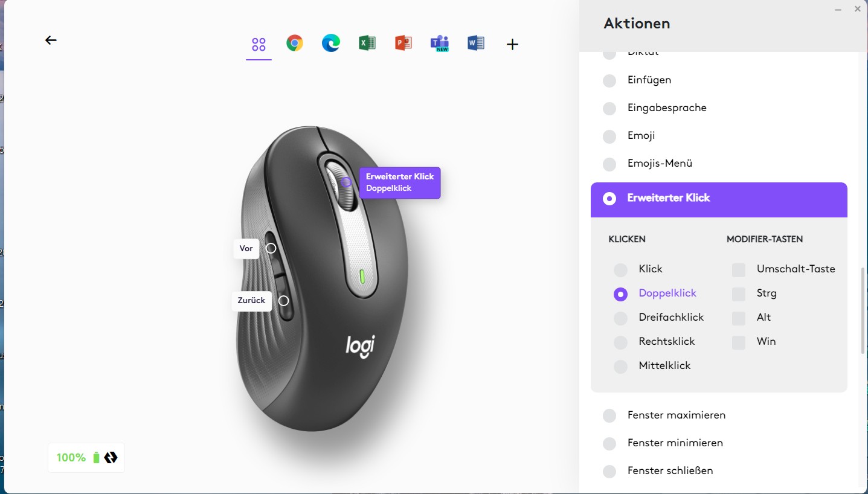Check the Strg modifier checkbox
This screenshot has width=868, height=494.
click(x=739, y=294)
